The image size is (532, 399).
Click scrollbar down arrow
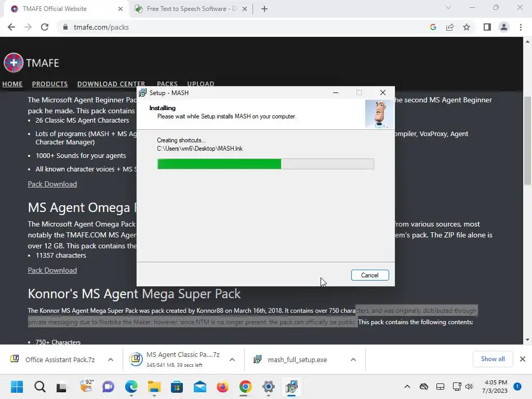(x=527, y=340)
